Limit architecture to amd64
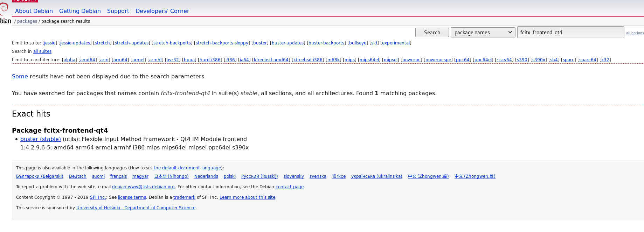Viewport: 644px width, 232px height. (88, 60)
